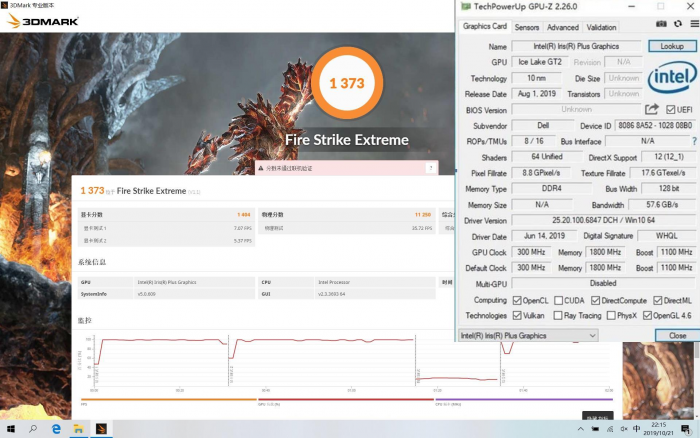Image resolution: width=700 pixels, height=438 pixels.
Task: Click the BIOS export share icon
Action: coord(652,110)
